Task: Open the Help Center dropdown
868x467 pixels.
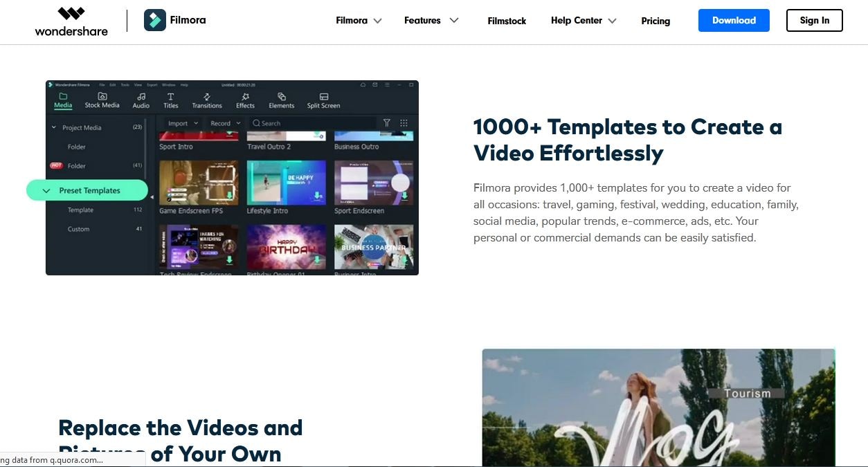Action: 584,21
